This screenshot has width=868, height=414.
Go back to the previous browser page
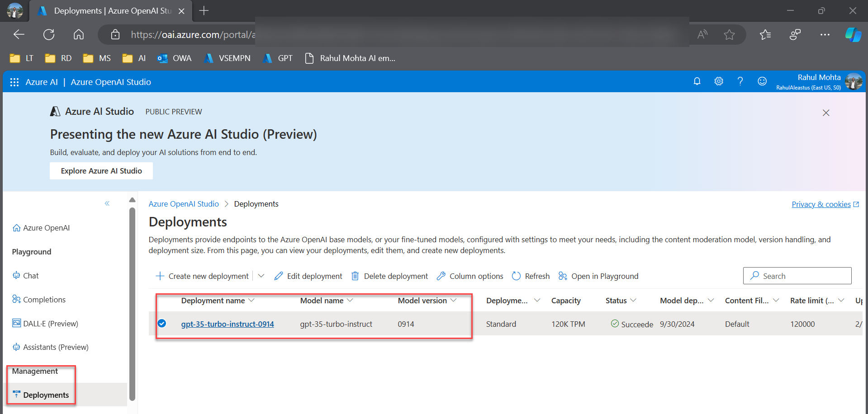click(19, 34)
